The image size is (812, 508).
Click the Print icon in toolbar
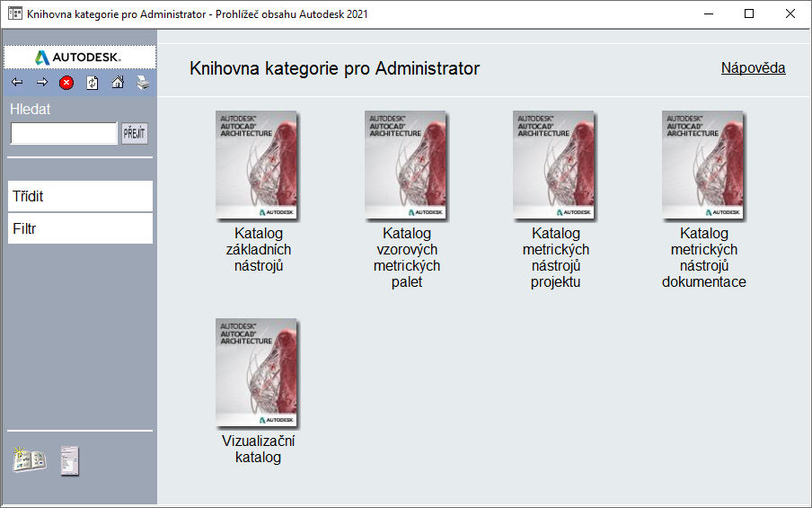(143, 83)
